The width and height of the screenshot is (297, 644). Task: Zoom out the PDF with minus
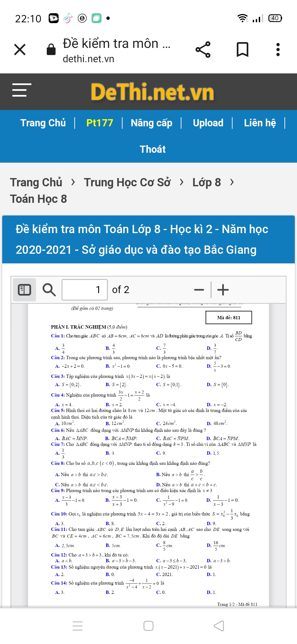click(199, 290)
